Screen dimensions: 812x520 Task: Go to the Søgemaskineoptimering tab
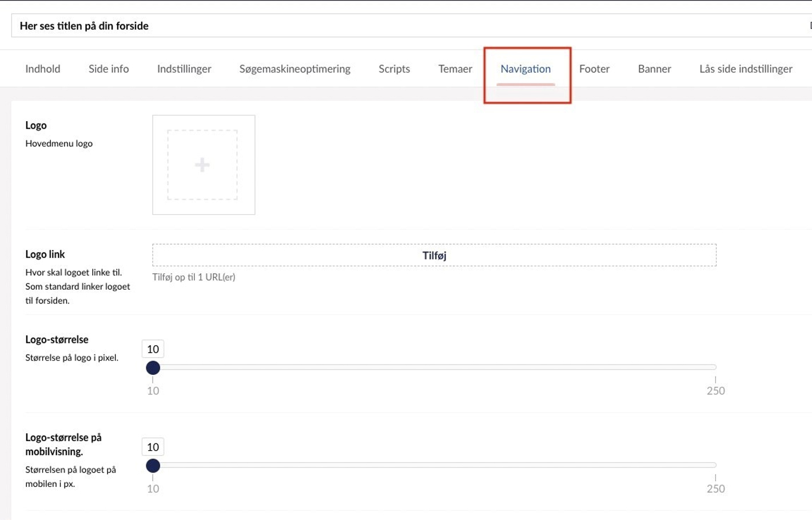(x=294, y=69)
